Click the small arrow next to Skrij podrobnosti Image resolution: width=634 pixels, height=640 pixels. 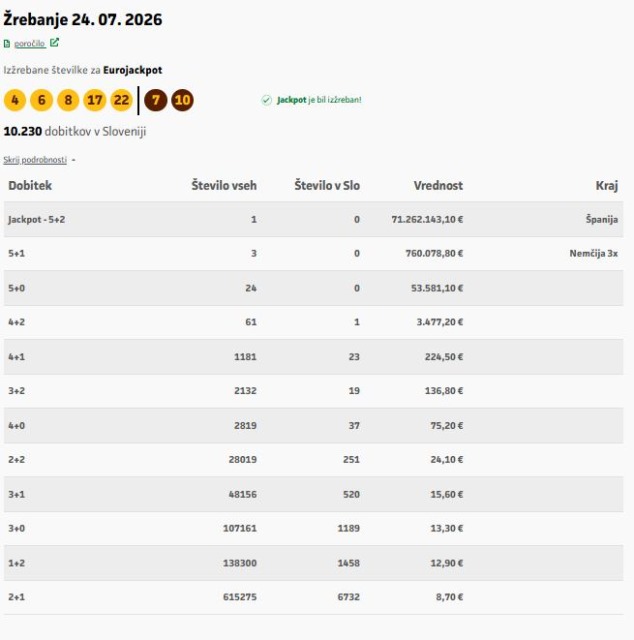pos(73,160)
